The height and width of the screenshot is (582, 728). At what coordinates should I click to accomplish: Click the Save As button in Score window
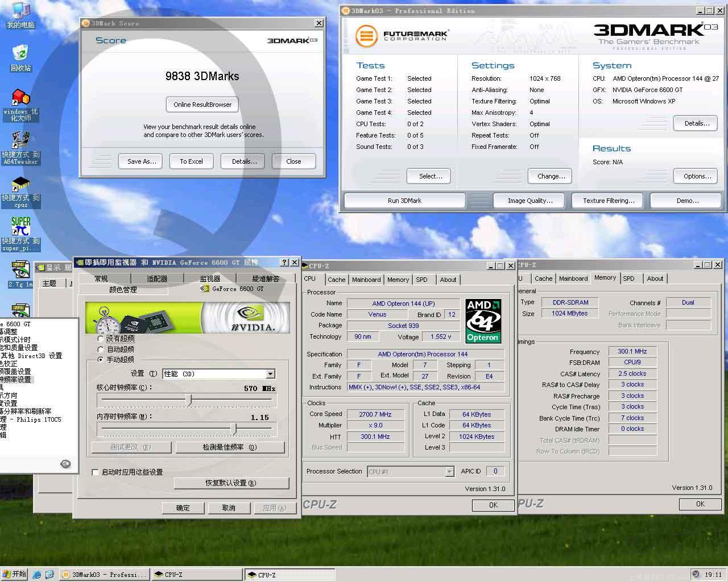[x=142, y=161]
